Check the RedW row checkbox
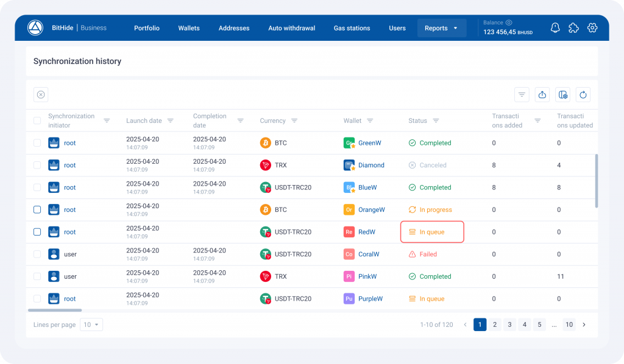 point(37,232)
